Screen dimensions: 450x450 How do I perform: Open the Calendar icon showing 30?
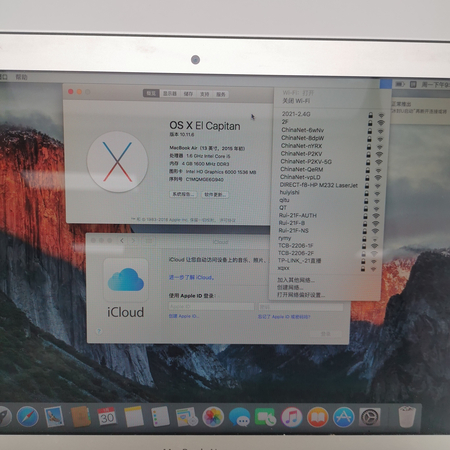click(x=107, y=416)
